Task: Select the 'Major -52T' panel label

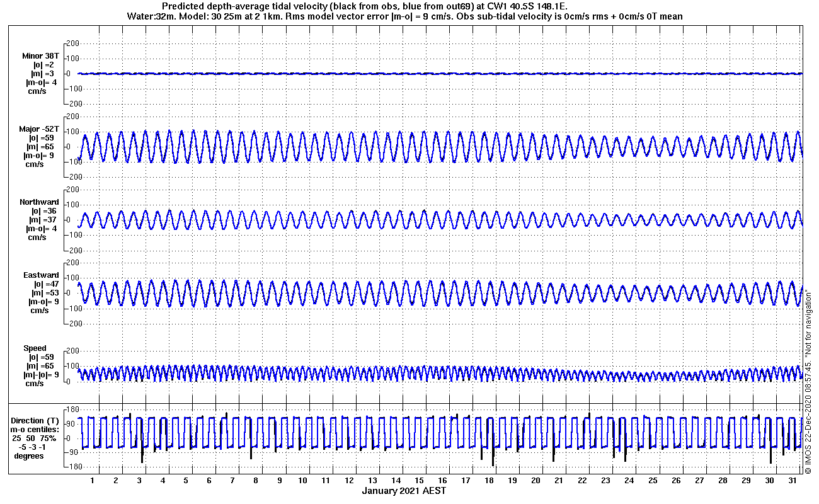Action: [38, 129]
